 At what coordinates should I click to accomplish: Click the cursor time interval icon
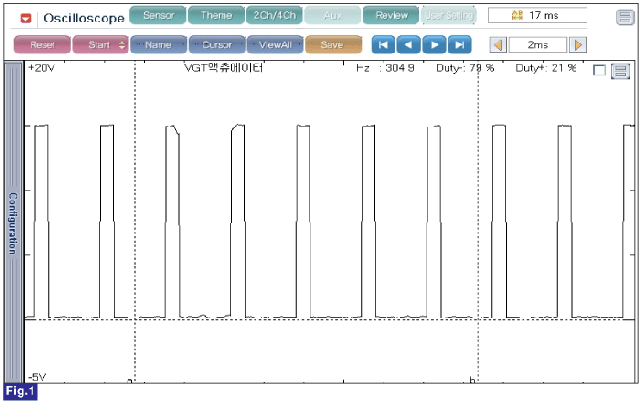(x=517, y=16)
